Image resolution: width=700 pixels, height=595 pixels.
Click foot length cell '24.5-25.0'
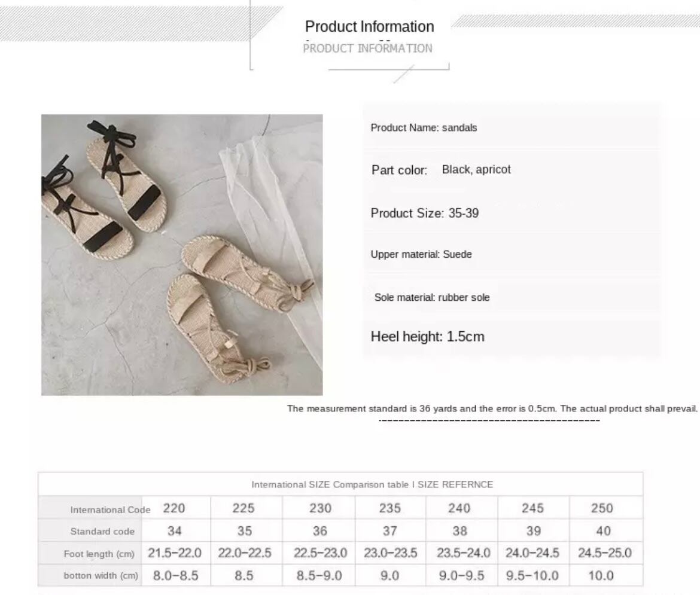click(604, 553)
